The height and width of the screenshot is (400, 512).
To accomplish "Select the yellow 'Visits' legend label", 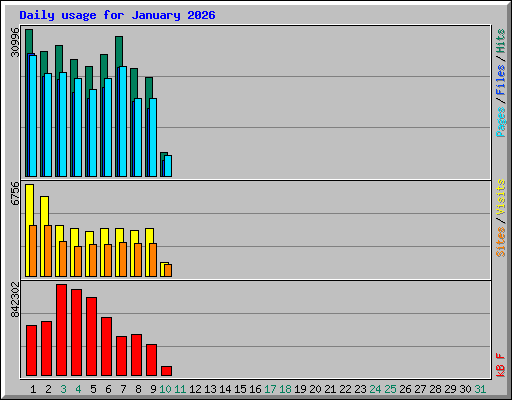I will (501, 197).
